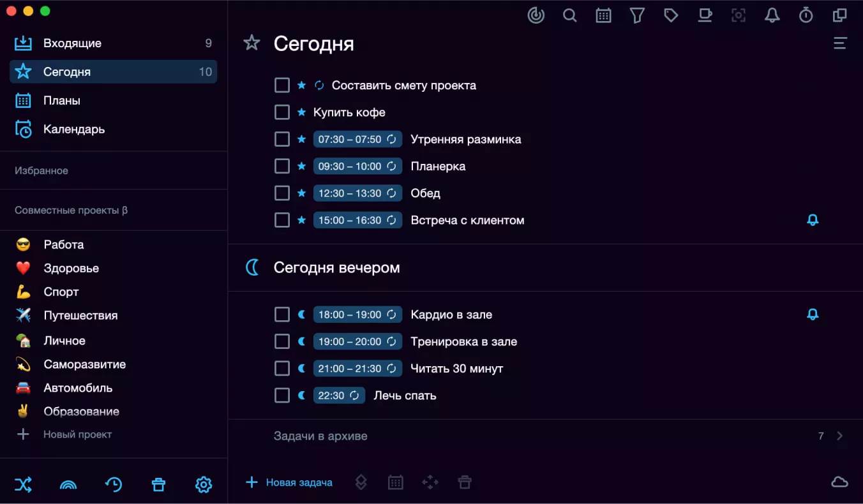Open the 12:30 – 13:30 time badge

[357, 193]
